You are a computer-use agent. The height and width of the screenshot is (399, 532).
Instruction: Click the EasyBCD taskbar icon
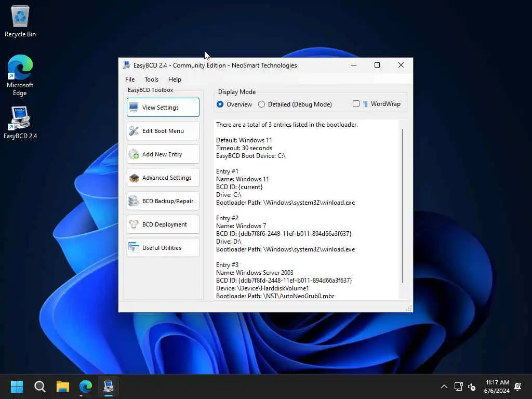109,387
